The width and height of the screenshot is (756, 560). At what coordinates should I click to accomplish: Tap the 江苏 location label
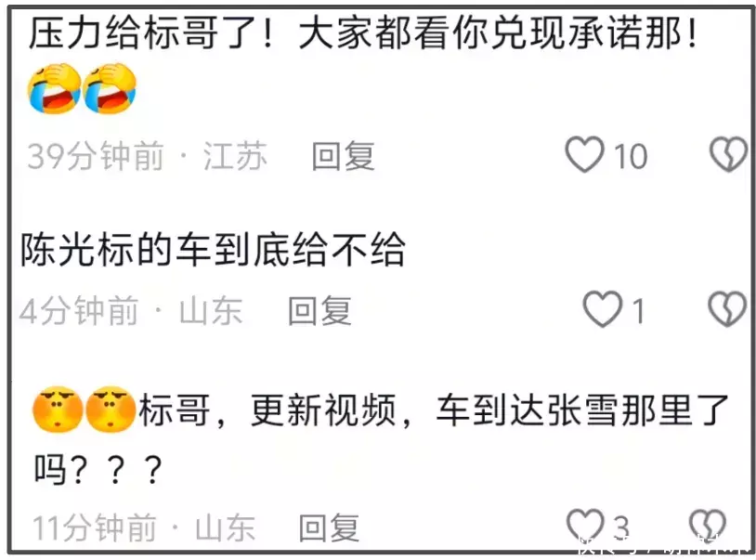[x=235, y=156]
